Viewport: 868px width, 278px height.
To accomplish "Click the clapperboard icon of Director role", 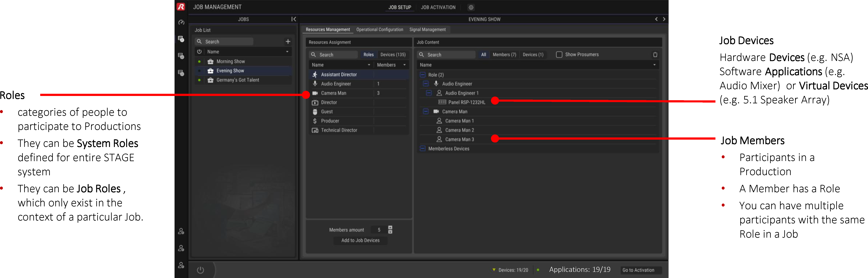I will (315, 102).
